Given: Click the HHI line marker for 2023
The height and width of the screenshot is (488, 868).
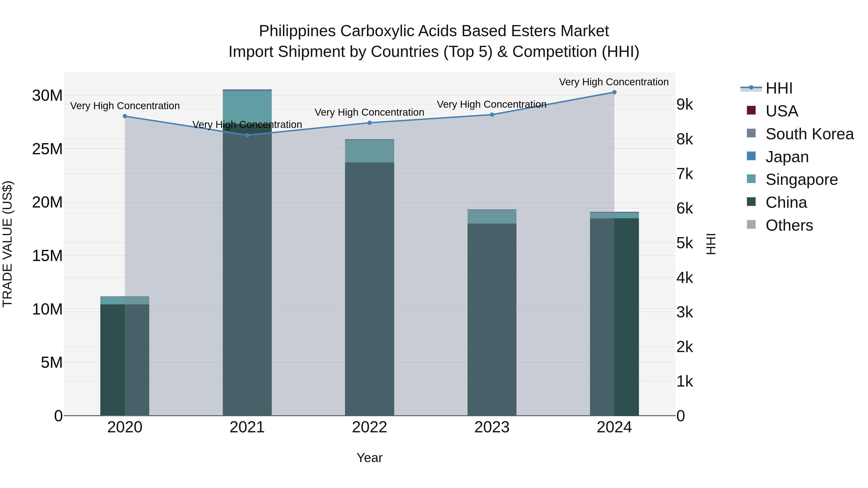Looking at the screenshot, I should (x=492, y=114).
